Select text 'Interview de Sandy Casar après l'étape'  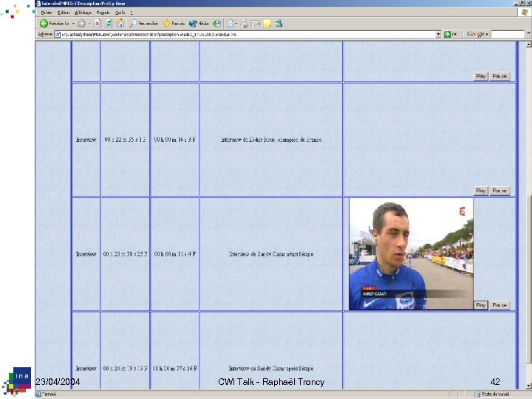[x=271, y=368]
